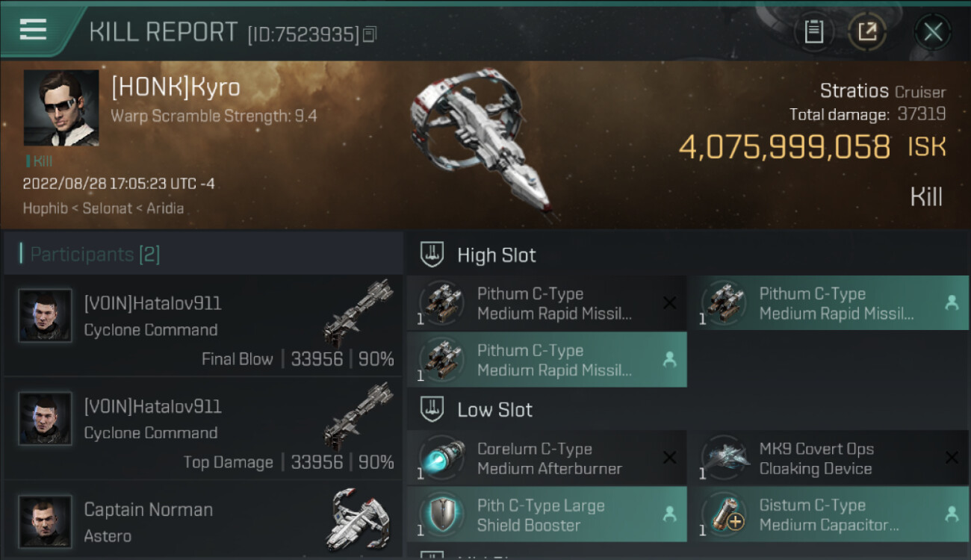Select Corelum C-Type Medium Afterburner
Screen dimensions: 971x560
coord(547,458)
